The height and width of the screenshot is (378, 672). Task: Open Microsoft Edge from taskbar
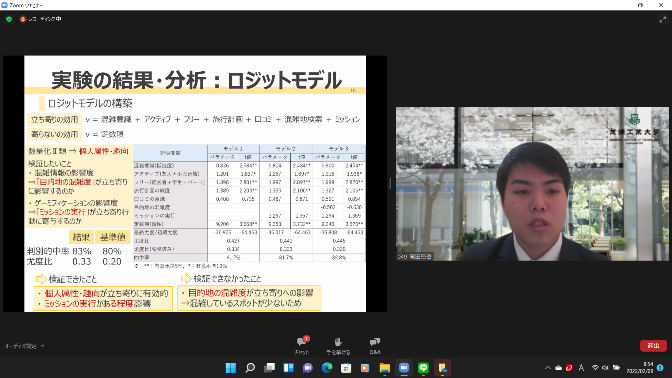pyautogui.click(x=327, y=368)
